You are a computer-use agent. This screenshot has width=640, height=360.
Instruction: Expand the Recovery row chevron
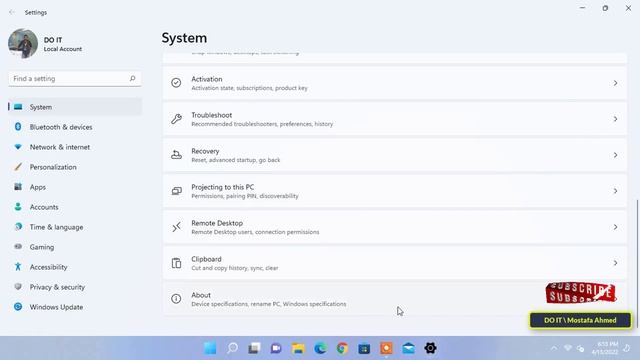point(615,155)
